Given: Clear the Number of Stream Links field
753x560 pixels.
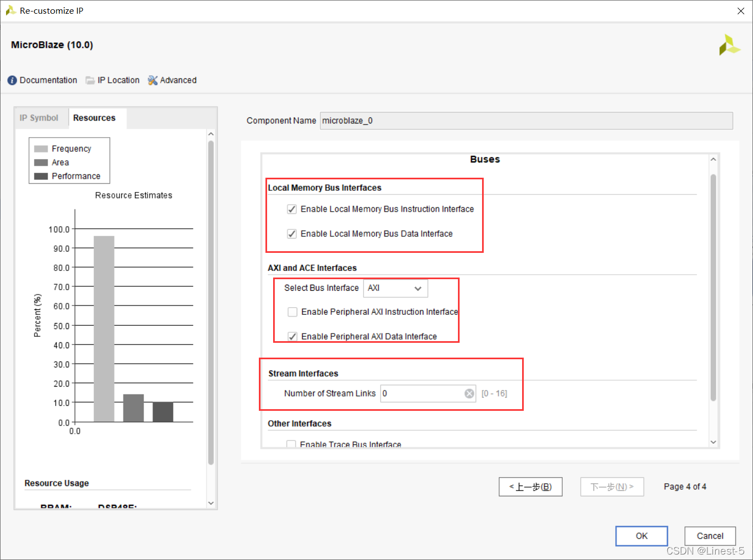Looking at the screenshot, I should point(469,393).
